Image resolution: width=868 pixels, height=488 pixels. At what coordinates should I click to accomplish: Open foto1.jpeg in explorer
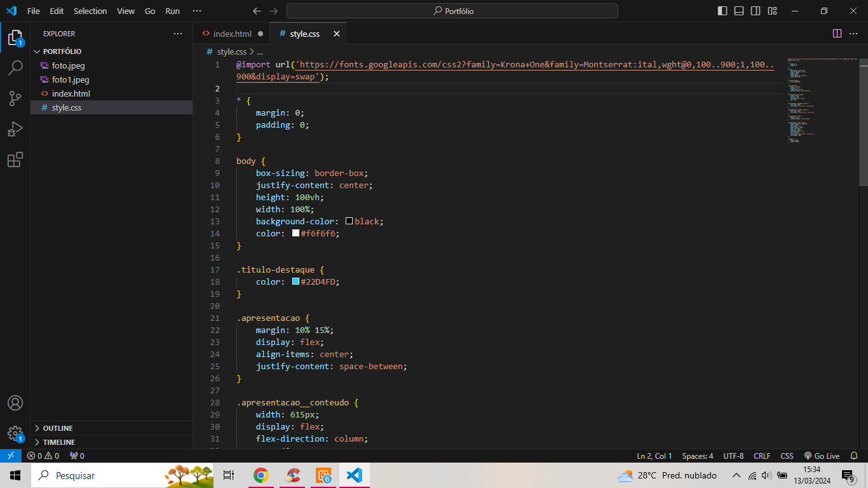(x=111, y=79)
